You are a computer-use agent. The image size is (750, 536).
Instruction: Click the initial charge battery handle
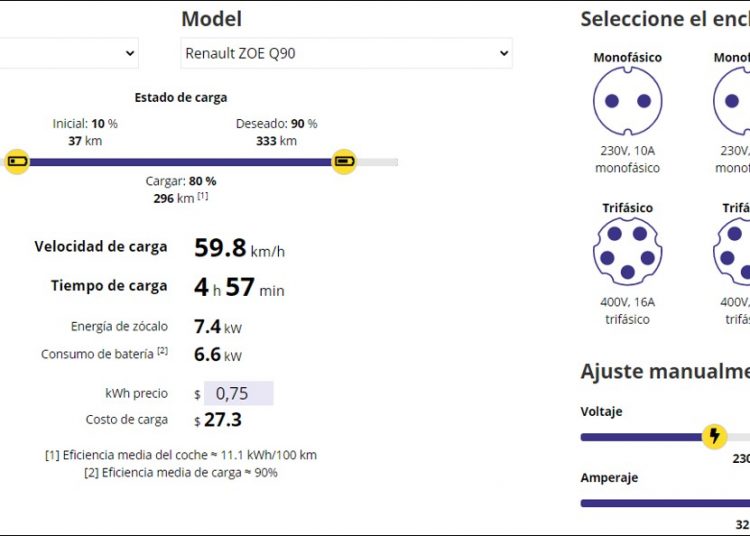[17, 161]
